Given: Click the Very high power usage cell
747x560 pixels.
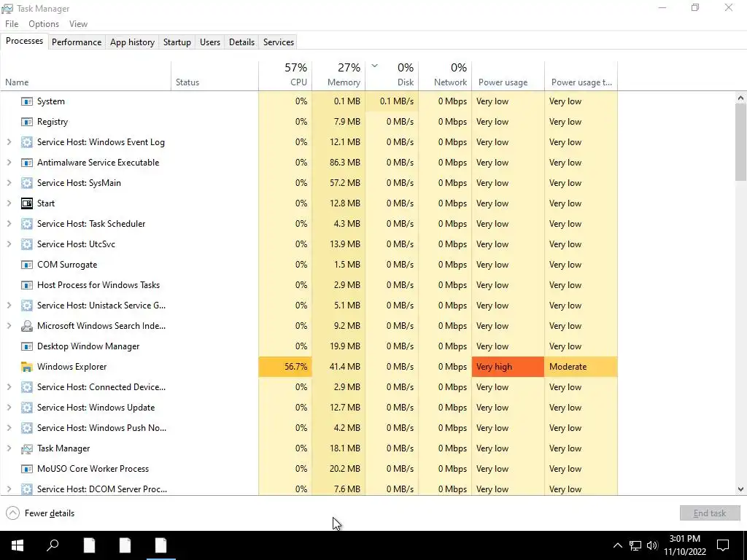Looking at the screenshot, I should click(x=508, y=367).
